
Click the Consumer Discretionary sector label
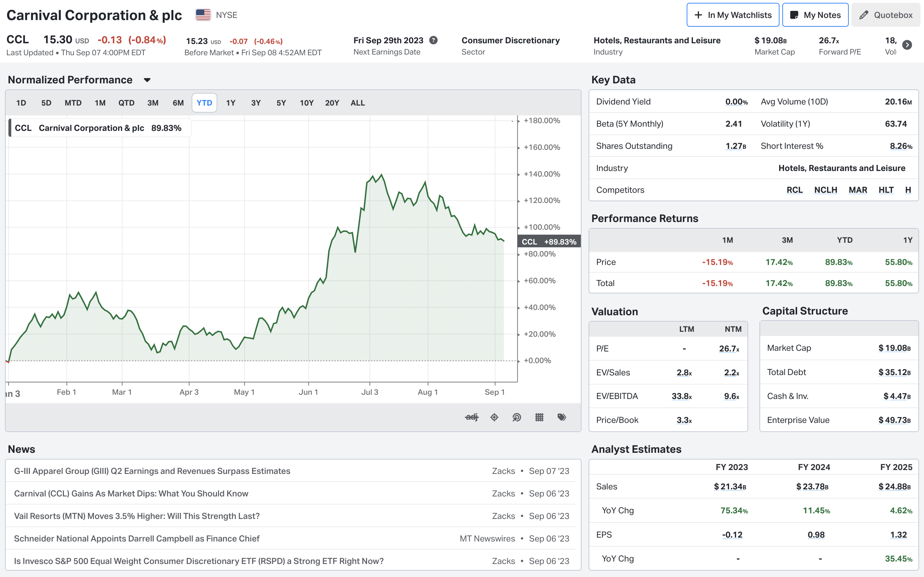click(511, 40)
